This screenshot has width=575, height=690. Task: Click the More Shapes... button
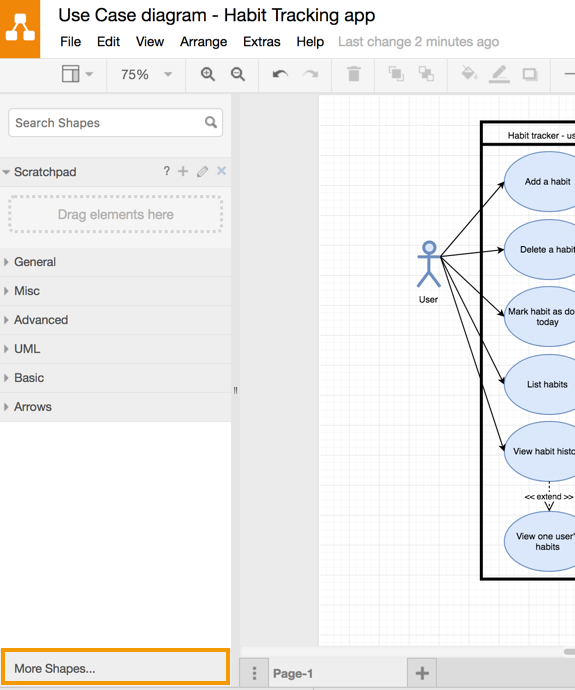115,668
